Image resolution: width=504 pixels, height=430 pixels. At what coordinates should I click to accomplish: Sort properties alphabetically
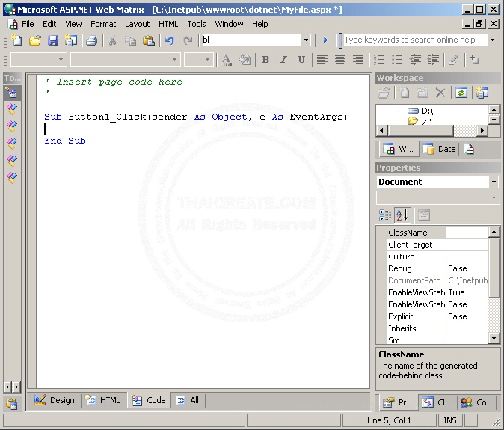(402, 215)
